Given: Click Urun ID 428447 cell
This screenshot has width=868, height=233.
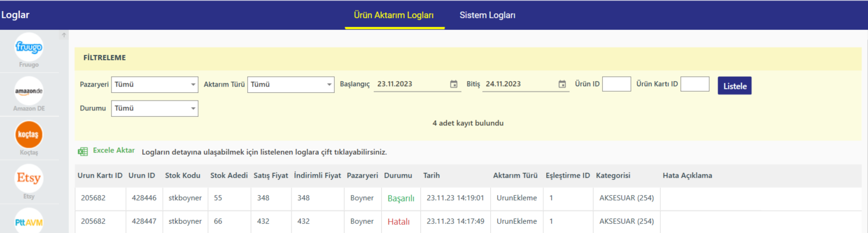Looking at the screenshot, I should [x=143, y=222].
